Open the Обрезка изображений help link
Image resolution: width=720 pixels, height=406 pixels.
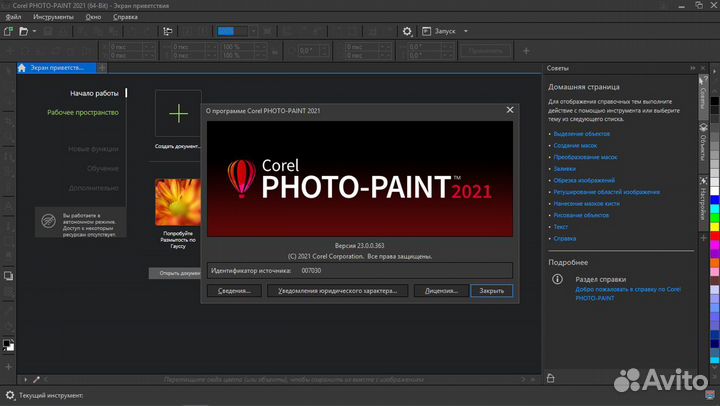pyautogui.click(x=584, y=180)
